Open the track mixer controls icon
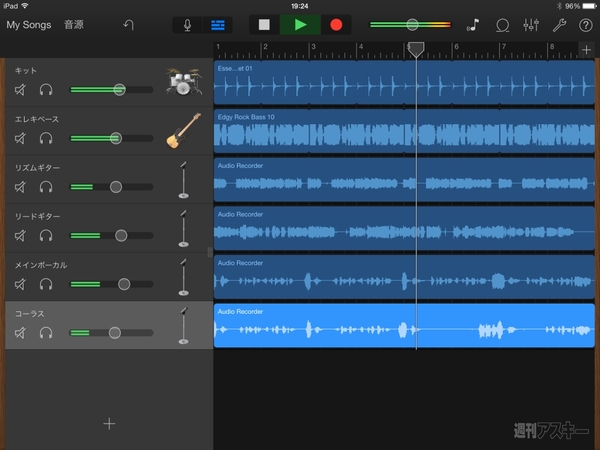The image size is (600, 450). pyautogui.click(x=531, y=24)
